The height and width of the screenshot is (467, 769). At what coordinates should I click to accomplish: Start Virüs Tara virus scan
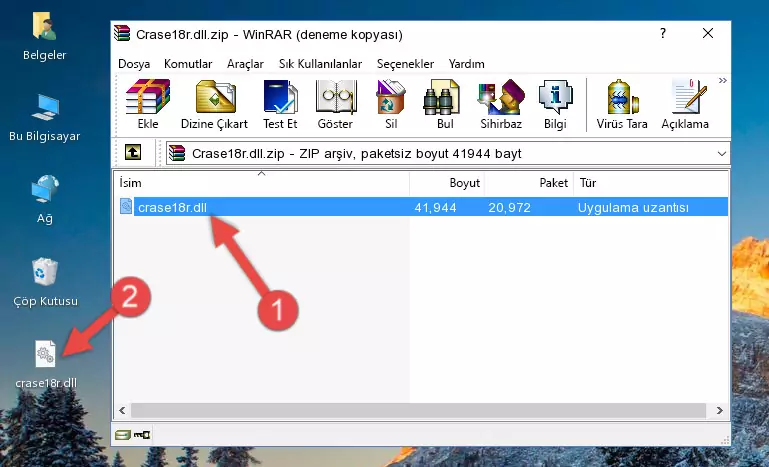pos(622,104)
